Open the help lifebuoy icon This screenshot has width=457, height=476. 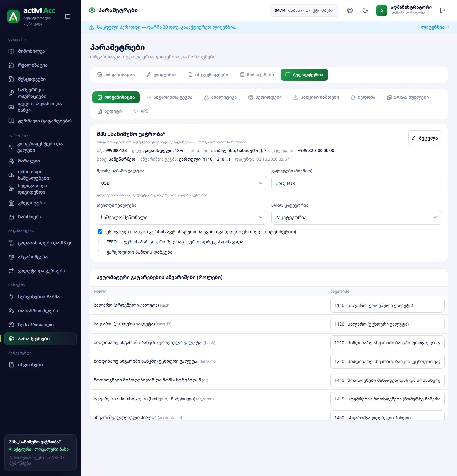click(350, 10)
